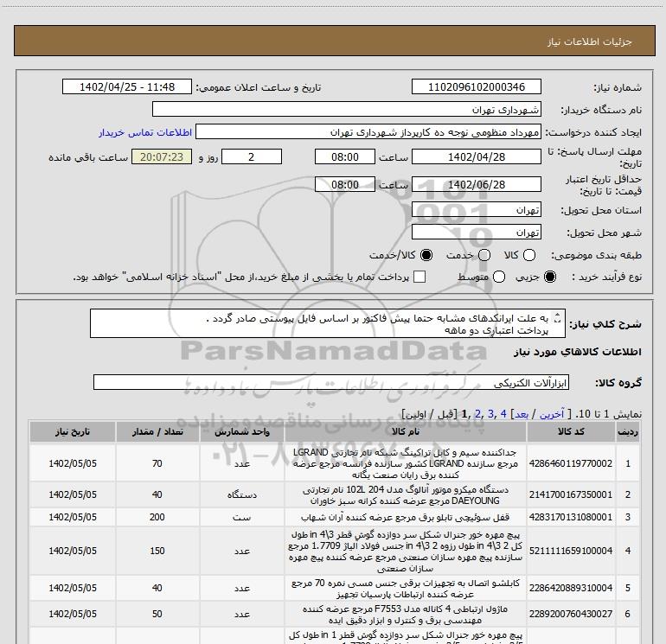666x644 pixels.
Task: Select the کالا/خدمت radio button
Action: (x=426, y=255)
